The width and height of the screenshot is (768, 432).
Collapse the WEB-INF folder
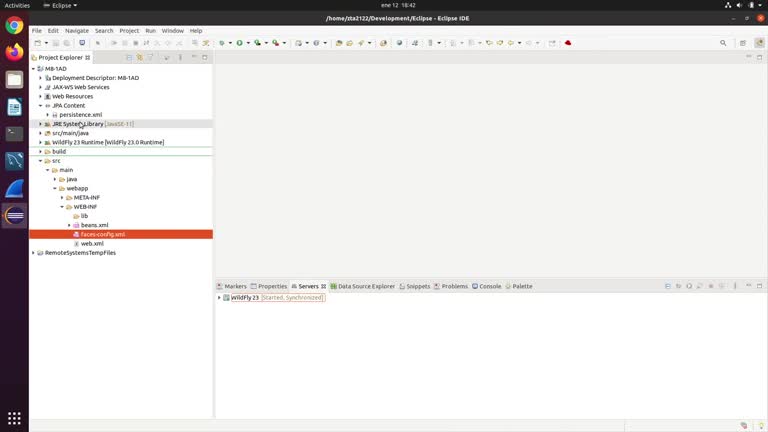pyautogui.click(x=62, y=207)
